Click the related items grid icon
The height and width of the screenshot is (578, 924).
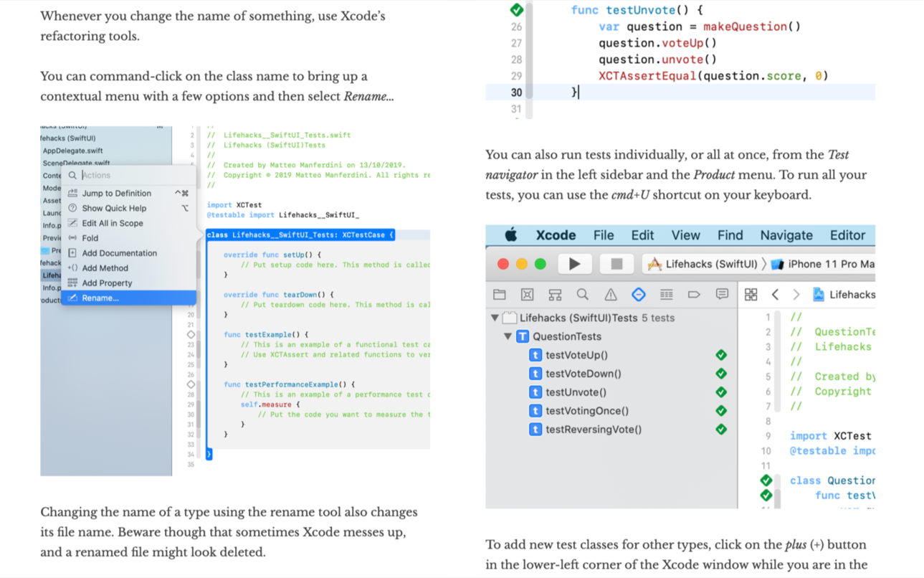(751, 295)
